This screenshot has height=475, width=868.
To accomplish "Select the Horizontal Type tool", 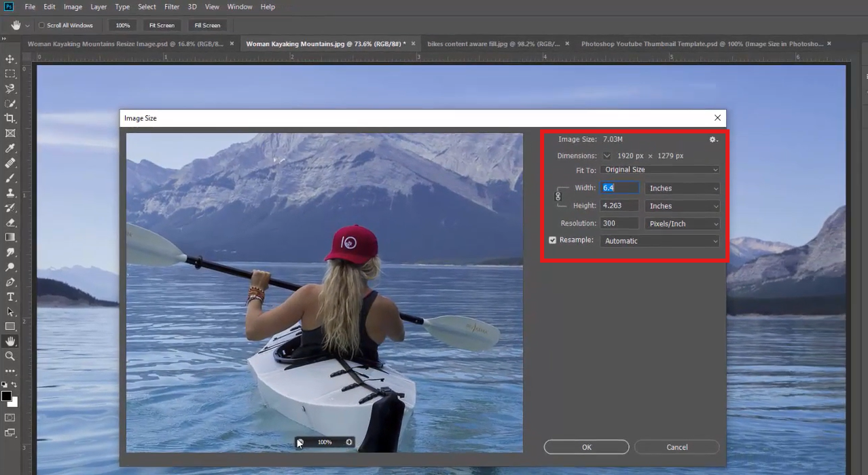I will [10, 297].
